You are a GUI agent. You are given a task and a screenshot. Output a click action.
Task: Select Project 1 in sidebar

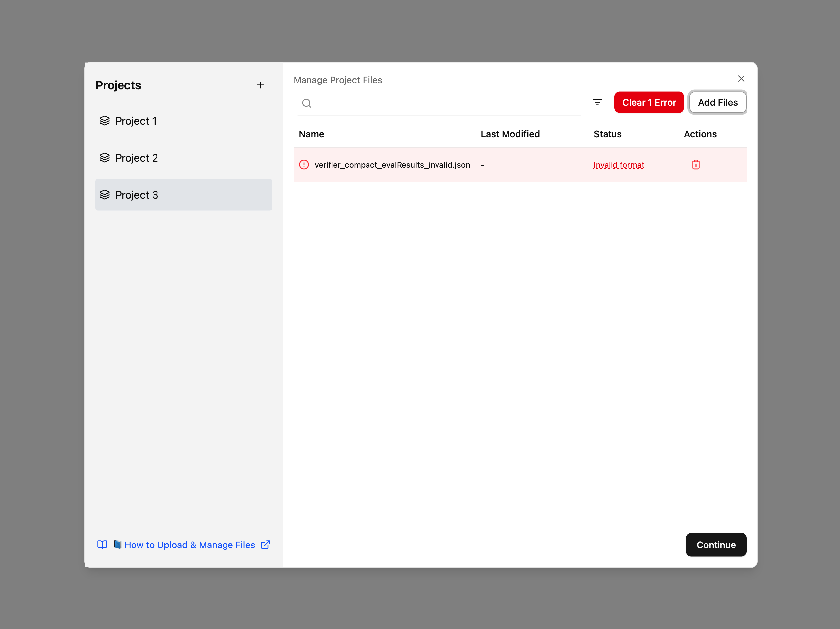click(136, 121)
